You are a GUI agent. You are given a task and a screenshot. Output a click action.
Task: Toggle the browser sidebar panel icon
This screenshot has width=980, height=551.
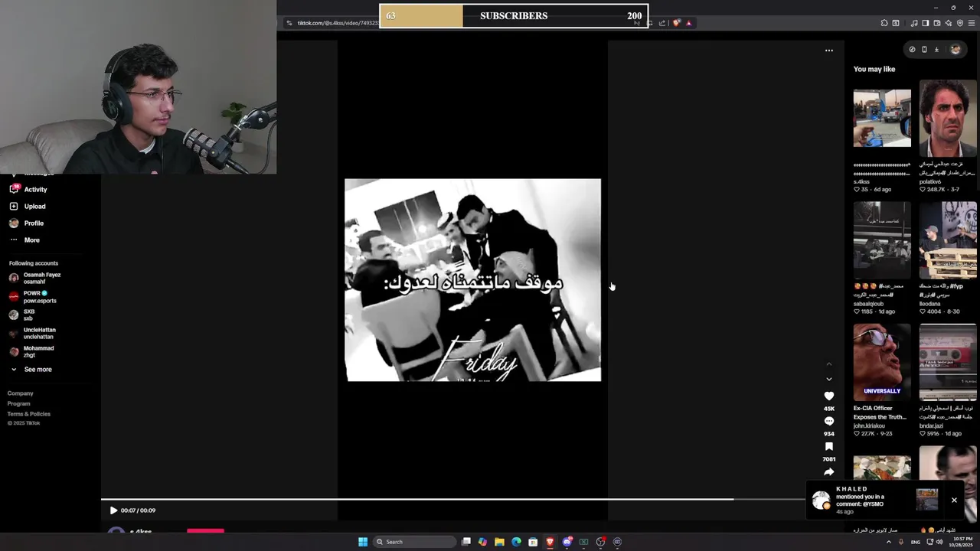[x=926, y=23]
